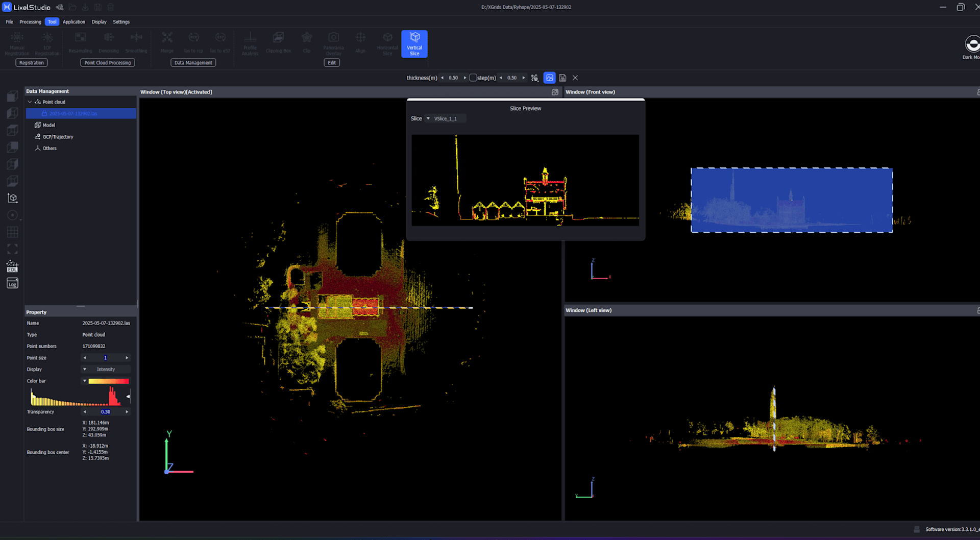Activate the Vertical Slice tool
This screenshot has height=540, width=980.
point(414,43)
